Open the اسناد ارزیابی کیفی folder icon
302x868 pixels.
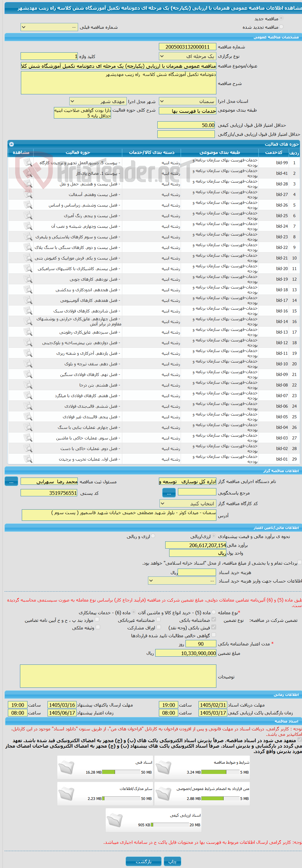coord(115,820)
